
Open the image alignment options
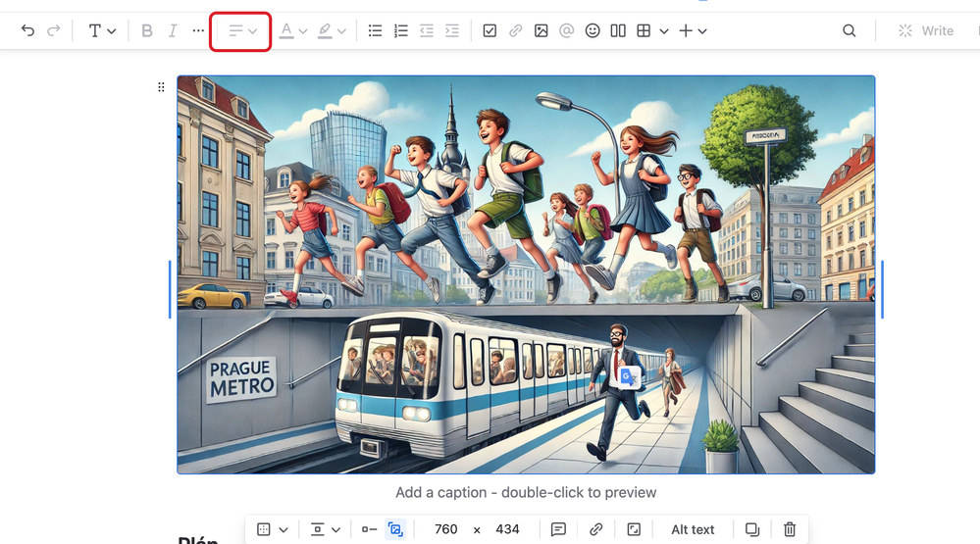[318, 529]
